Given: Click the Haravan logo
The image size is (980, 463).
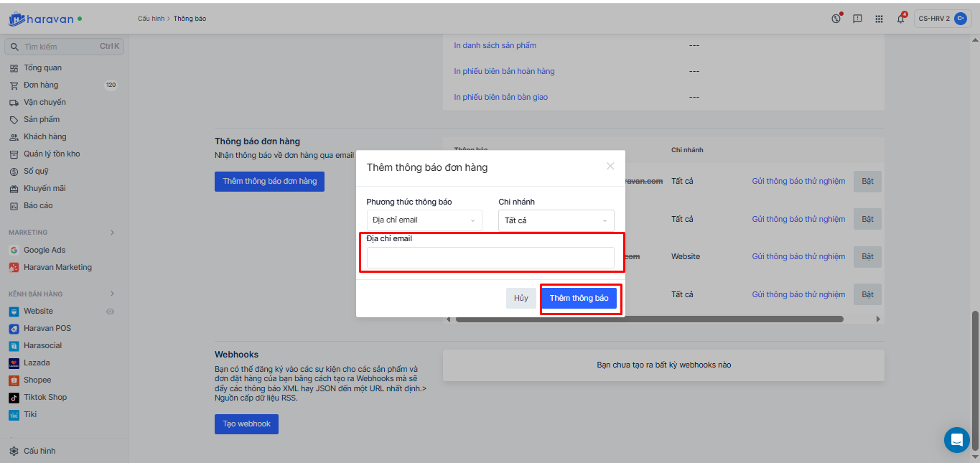Looking at the screenshot, I should (42, 19).
